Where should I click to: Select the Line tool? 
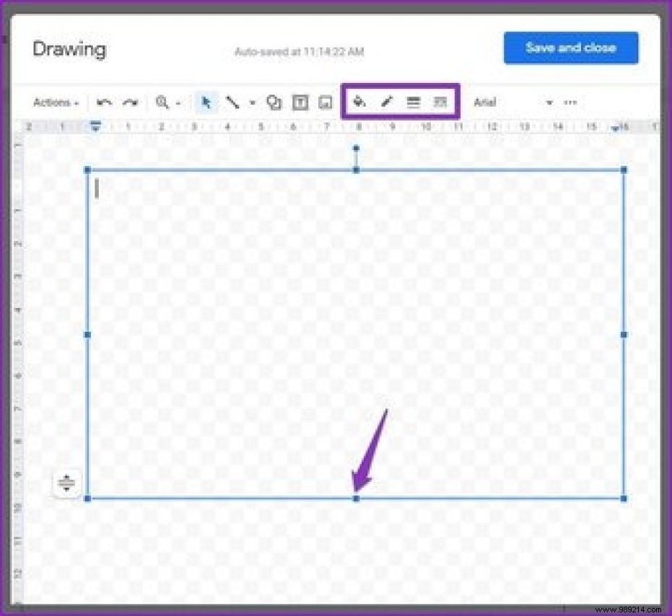click(x=234, y=102)
